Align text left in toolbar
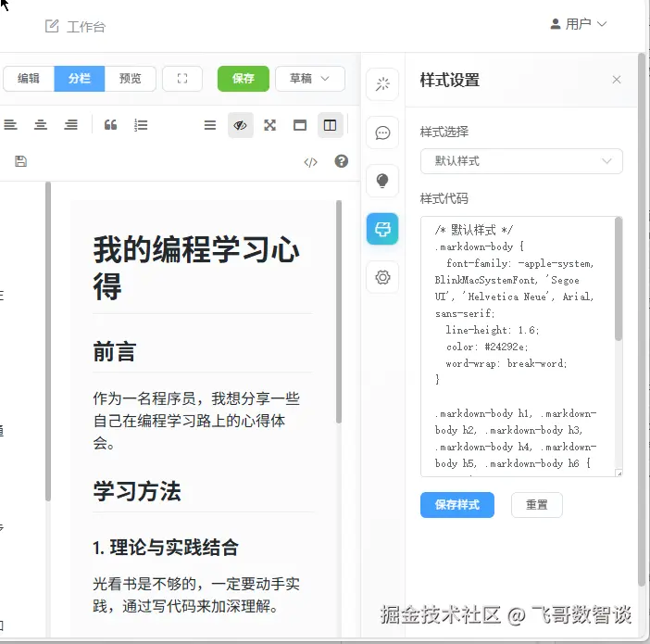The image size is (650, 644). point(10,125)
